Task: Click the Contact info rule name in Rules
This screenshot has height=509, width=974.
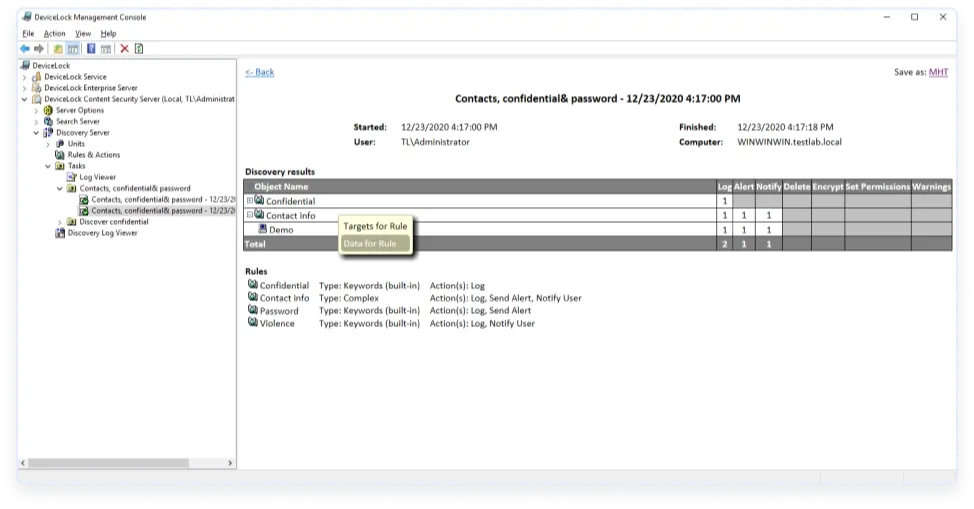Action: [x=284, y=298]
